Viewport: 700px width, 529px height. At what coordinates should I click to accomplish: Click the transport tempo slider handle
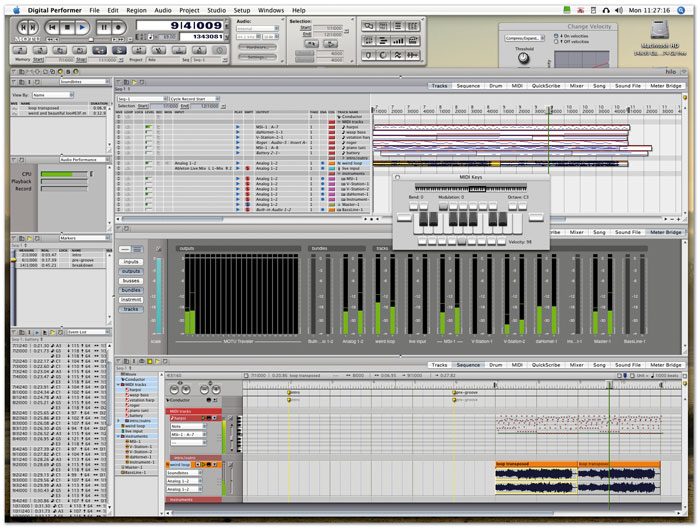[91, 40]
